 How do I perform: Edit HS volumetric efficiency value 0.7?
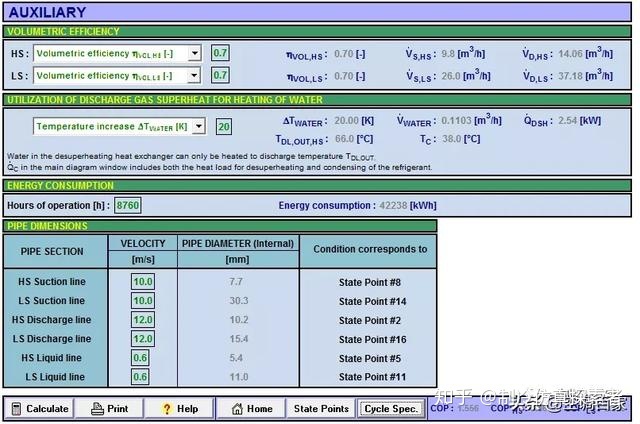220,53
